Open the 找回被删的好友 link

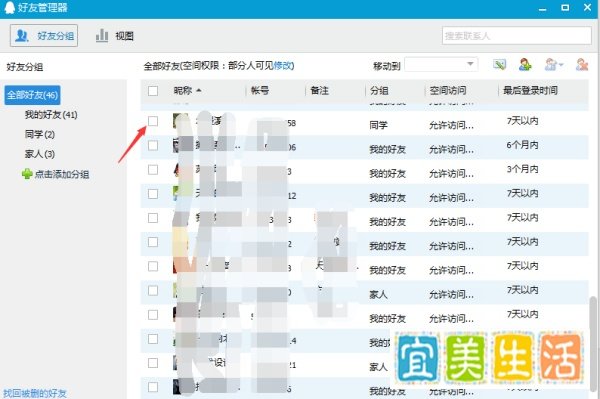35,393
